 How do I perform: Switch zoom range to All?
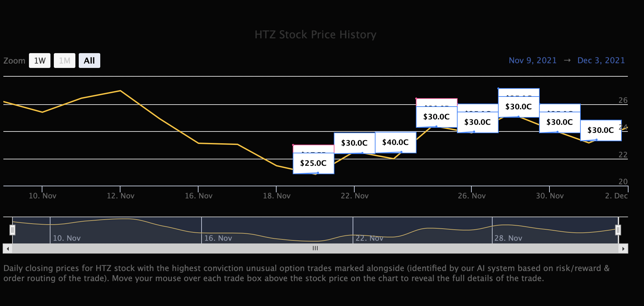tap(89, 61)
